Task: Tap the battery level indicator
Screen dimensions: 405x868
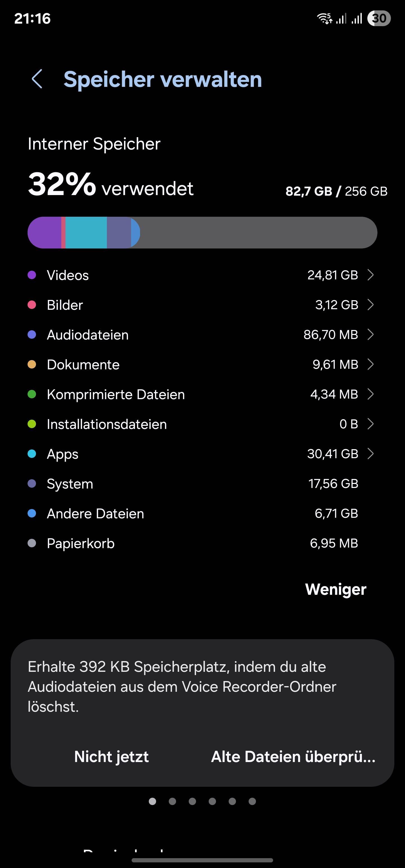Action: pyautogui.click(x=379, y=18)
